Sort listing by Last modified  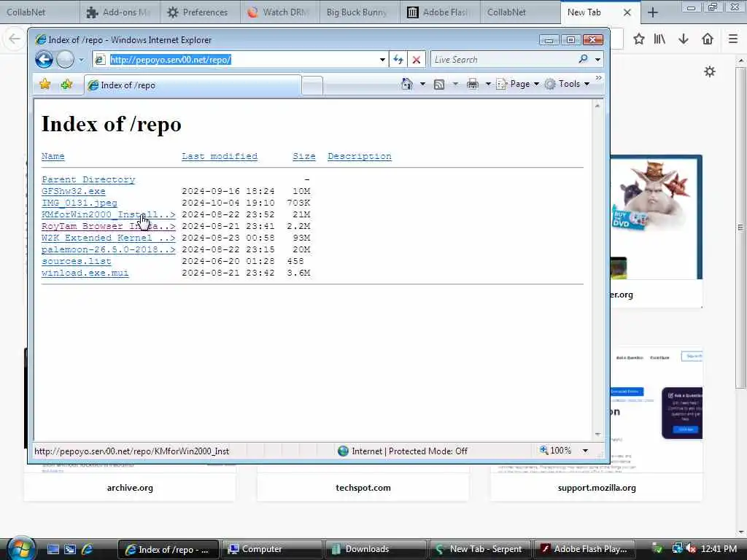tap(220, 156)
